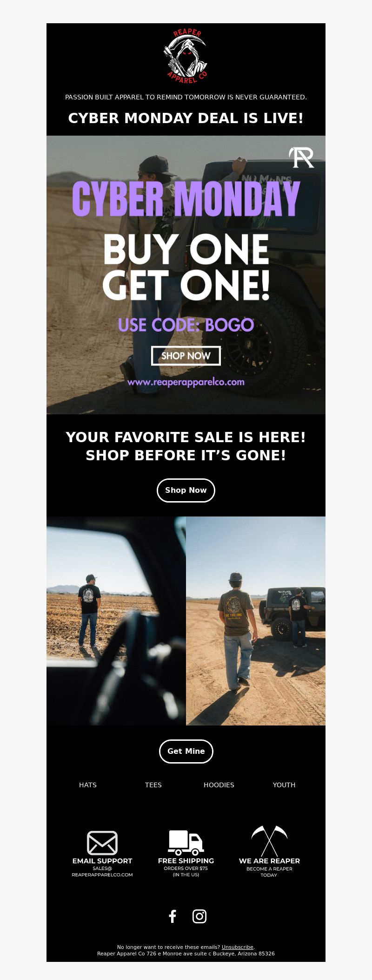Open the Instagram icon link
Screen dimensions: 372x980
point(199,916)
